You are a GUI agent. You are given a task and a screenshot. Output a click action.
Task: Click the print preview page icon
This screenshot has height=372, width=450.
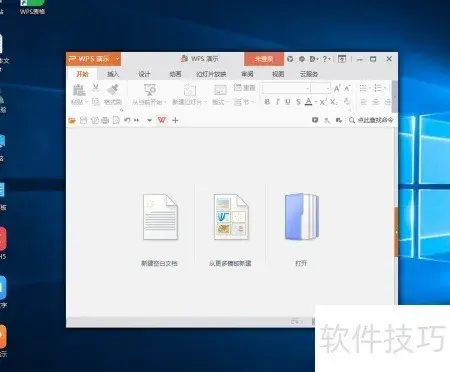tap(116, 120)
